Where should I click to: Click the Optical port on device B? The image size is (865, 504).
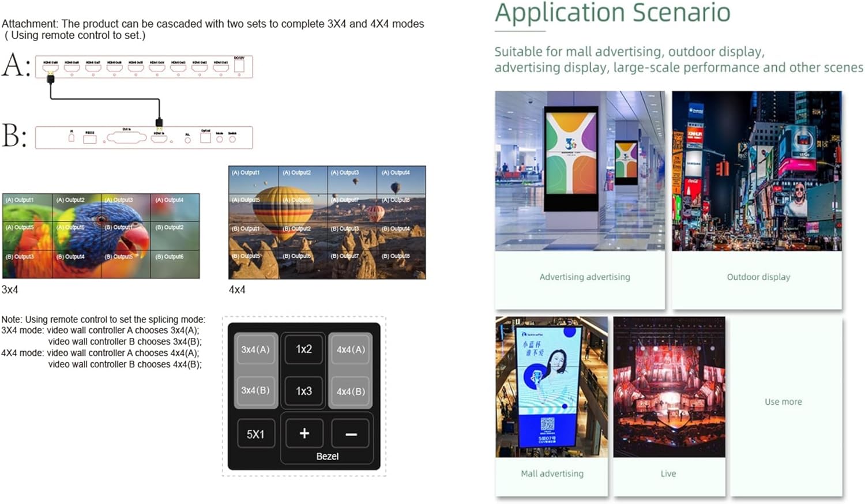point(206,137)
